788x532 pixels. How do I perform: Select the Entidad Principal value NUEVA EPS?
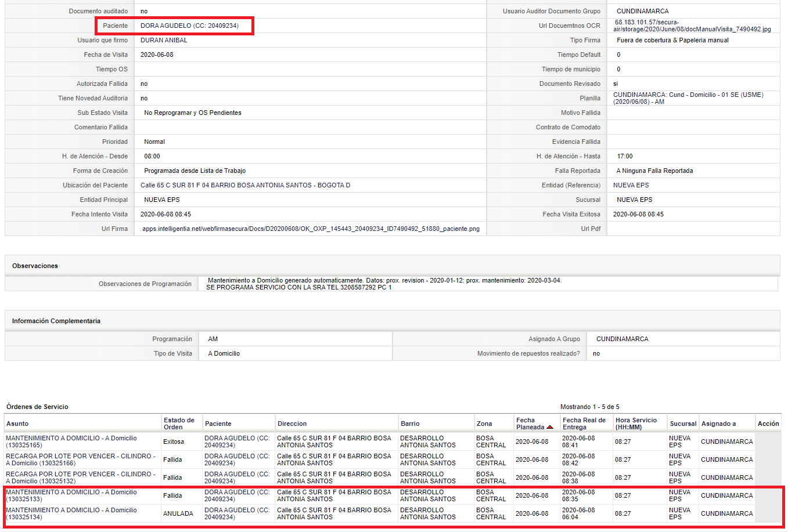pos(162,200)
